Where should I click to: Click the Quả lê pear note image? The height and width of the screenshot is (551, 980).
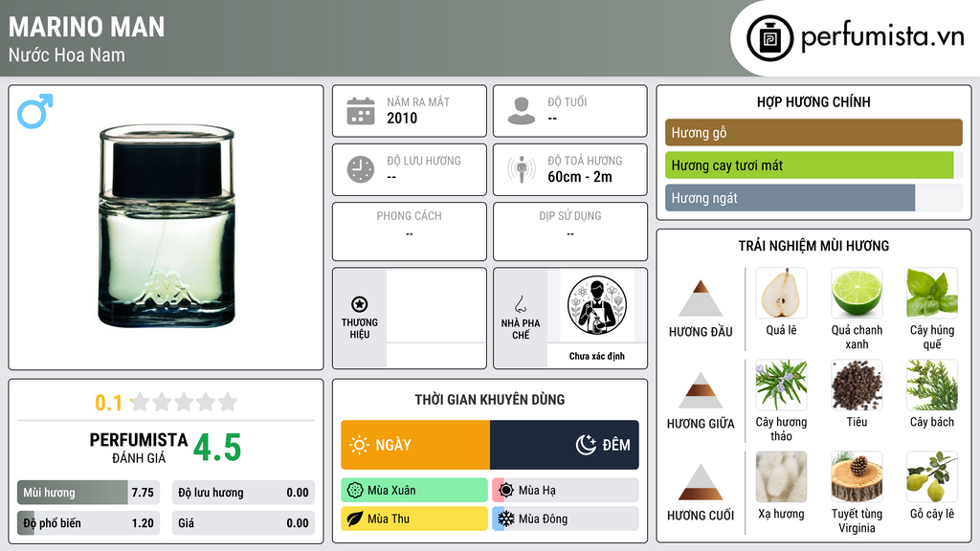click(x=781, y=294)
